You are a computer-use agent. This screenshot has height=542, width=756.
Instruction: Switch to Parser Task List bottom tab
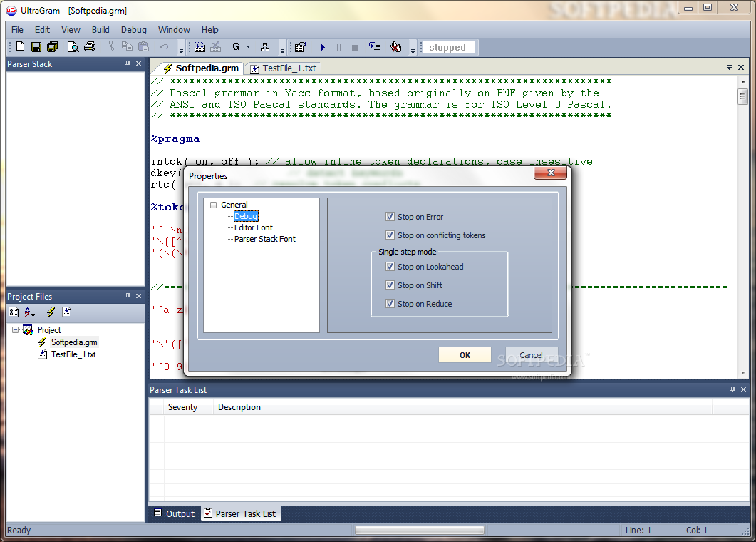pyautogui.click(x=240, y=513)
